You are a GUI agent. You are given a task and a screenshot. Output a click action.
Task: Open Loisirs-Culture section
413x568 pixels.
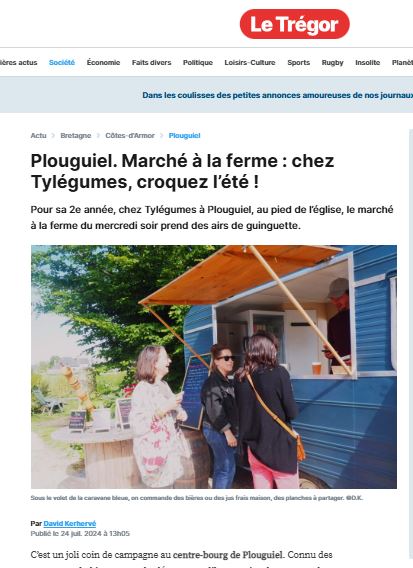(x=250, y=62)
